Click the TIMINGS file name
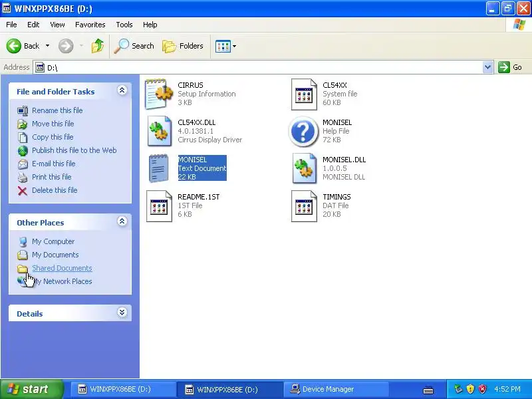The height and width of the screenshot is (399, 532). click(x=336, y=197)
